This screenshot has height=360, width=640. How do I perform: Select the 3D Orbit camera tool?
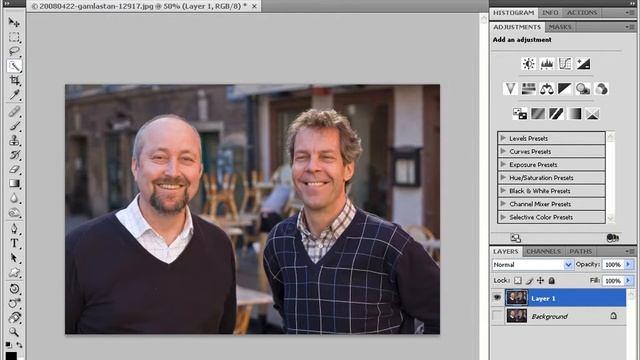[x=14, y=303]
